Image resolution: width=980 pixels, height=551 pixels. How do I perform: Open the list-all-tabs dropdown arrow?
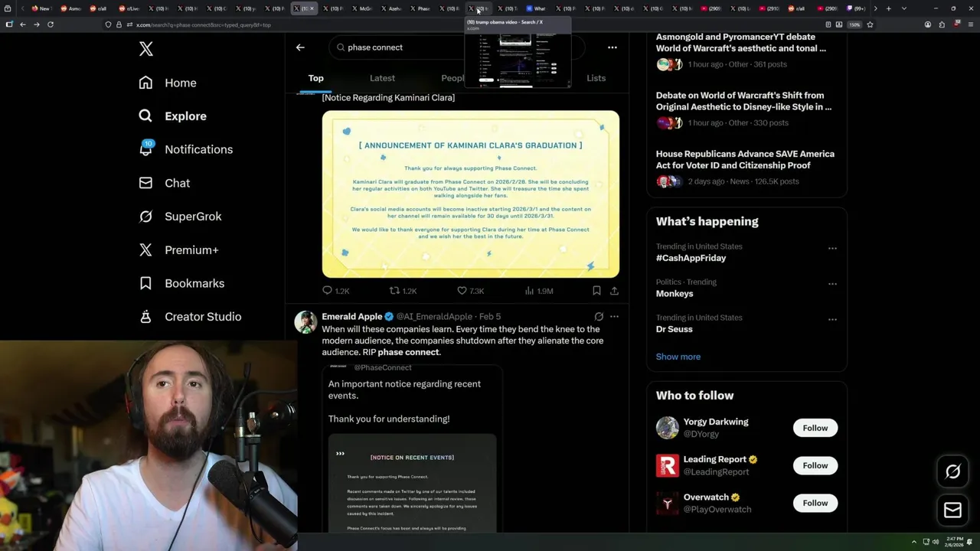coord(904,8)
